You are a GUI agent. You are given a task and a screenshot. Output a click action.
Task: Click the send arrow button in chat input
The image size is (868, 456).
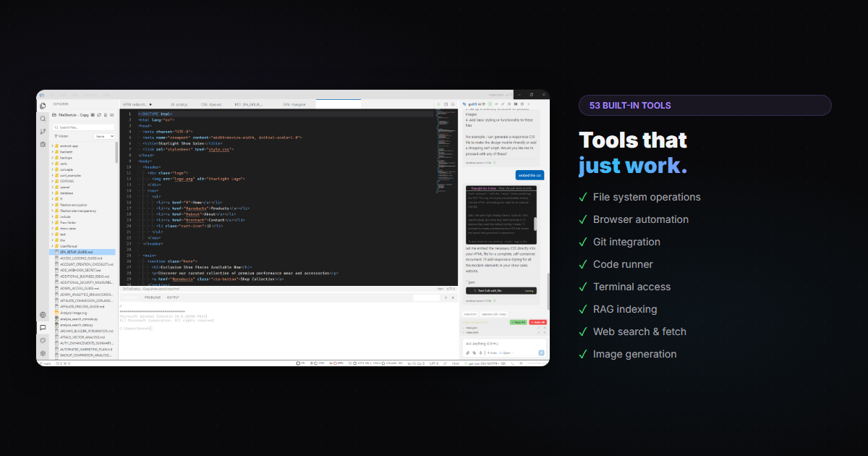tap(541, 352)
